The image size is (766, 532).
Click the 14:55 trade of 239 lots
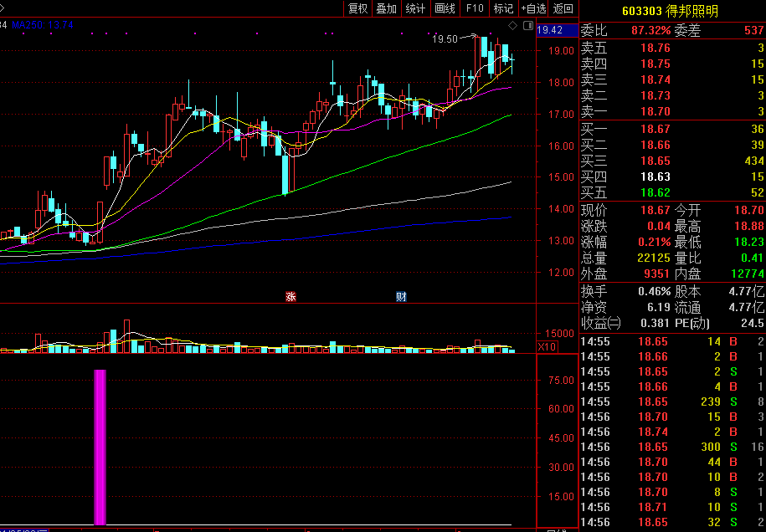click(672, 402)
